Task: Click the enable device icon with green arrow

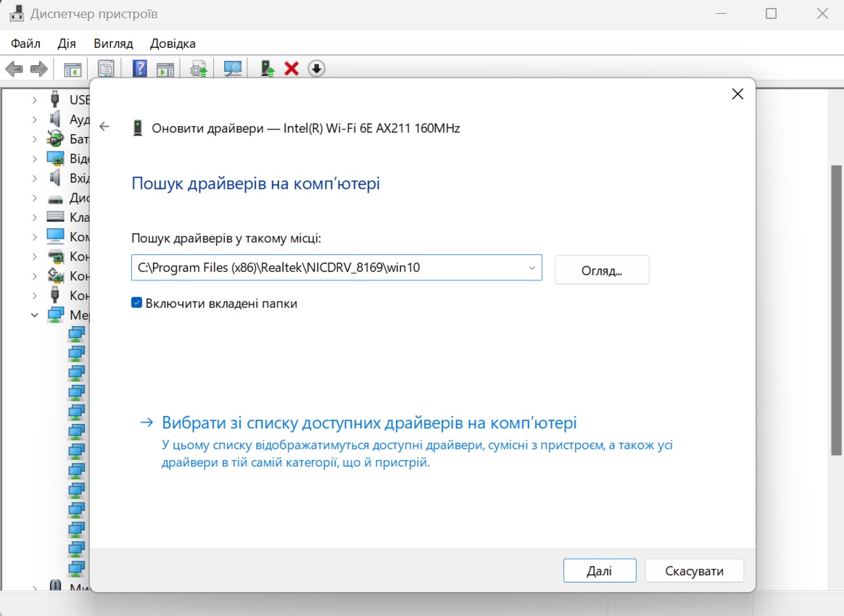Action: 268,69
